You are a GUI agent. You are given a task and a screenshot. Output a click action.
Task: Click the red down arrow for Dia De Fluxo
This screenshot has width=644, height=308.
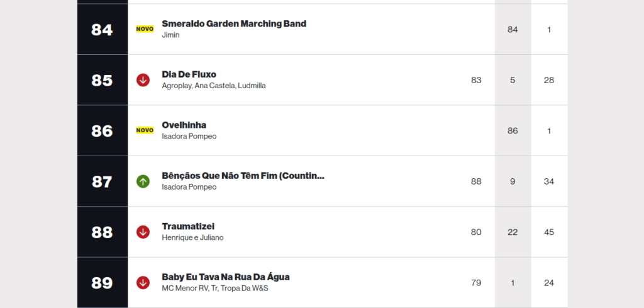click(143, 80)
